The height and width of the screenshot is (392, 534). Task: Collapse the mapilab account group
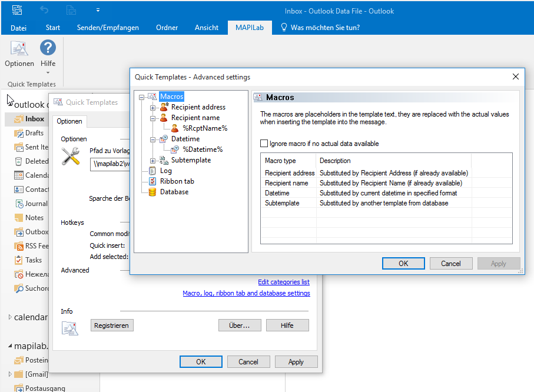[x=10, y=346]
